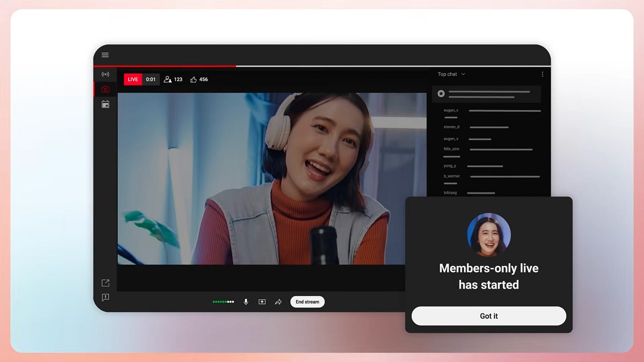Click b_werner chat username
Image resolution: width=644 pixels, height=362 pixels.
pos(452,176)
